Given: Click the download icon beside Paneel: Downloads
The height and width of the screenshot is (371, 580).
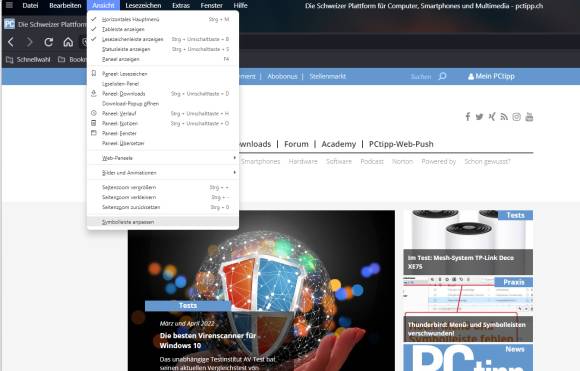Looking at the screenshot, I should [x=94, y=94].
